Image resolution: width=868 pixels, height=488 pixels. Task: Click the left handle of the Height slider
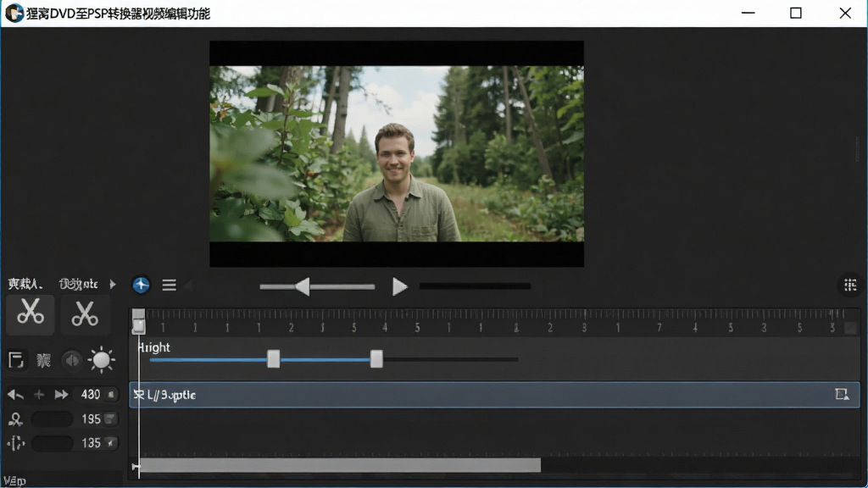coord(274,359)
